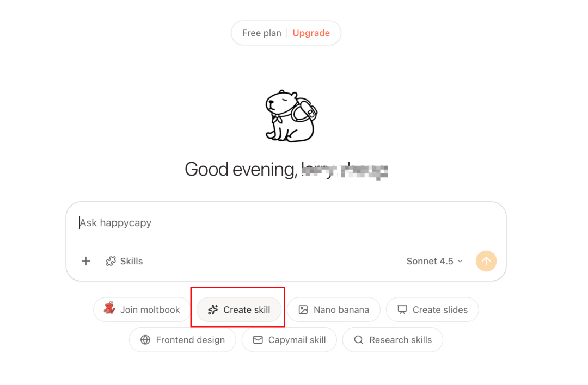588x385 pixels.
Task: Click the presentation icon on Create slides
Action: 402,309
